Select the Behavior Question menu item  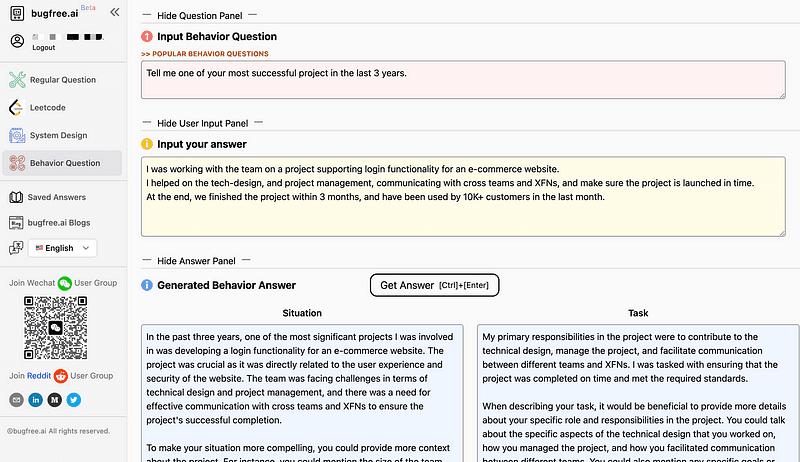(62, 163)
